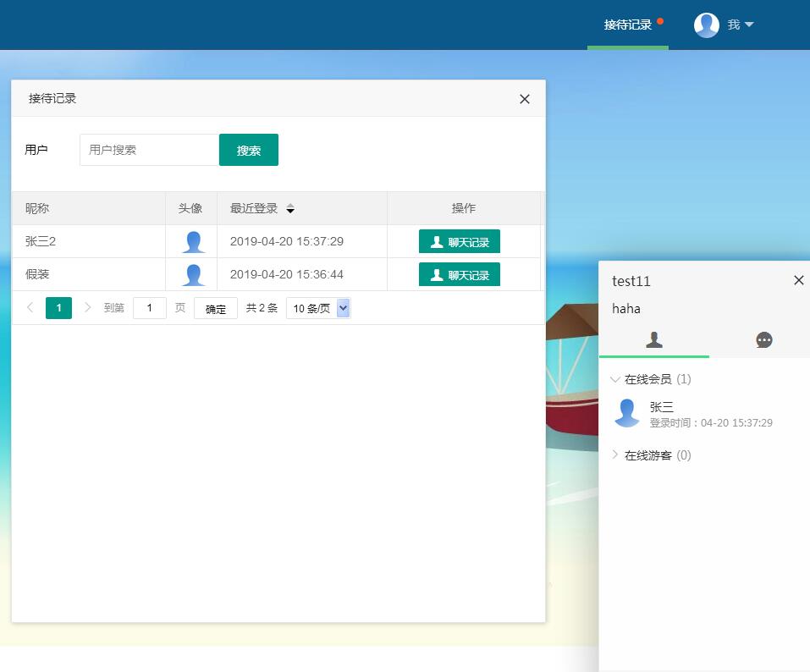Select the 接待记录 top navigation tab
810x672 pixels.
pos(627,25)
